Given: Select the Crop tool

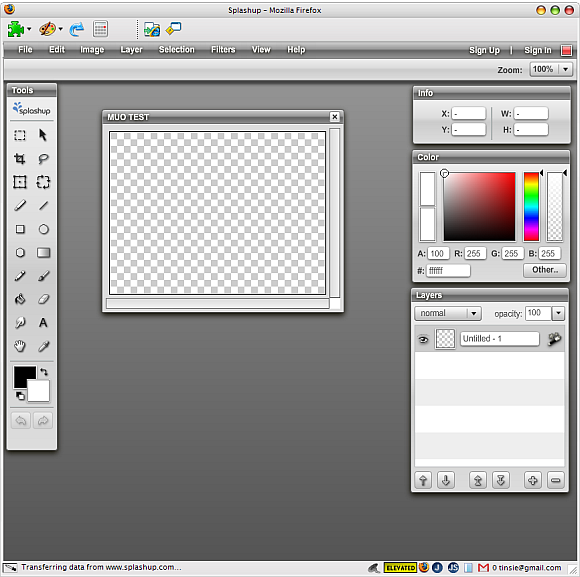Looking at the screenshot, I should [x=20, y=159].
